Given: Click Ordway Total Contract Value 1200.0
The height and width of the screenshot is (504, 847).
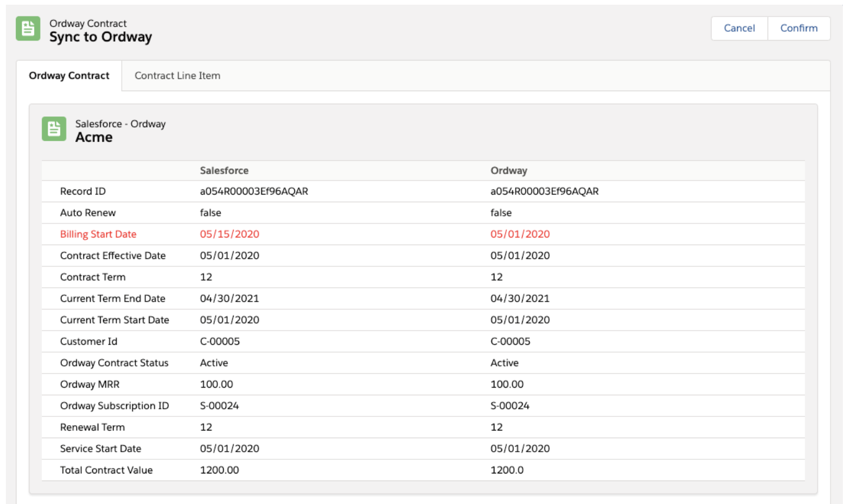Looking at the screenshot, I should tap(507, 470).
